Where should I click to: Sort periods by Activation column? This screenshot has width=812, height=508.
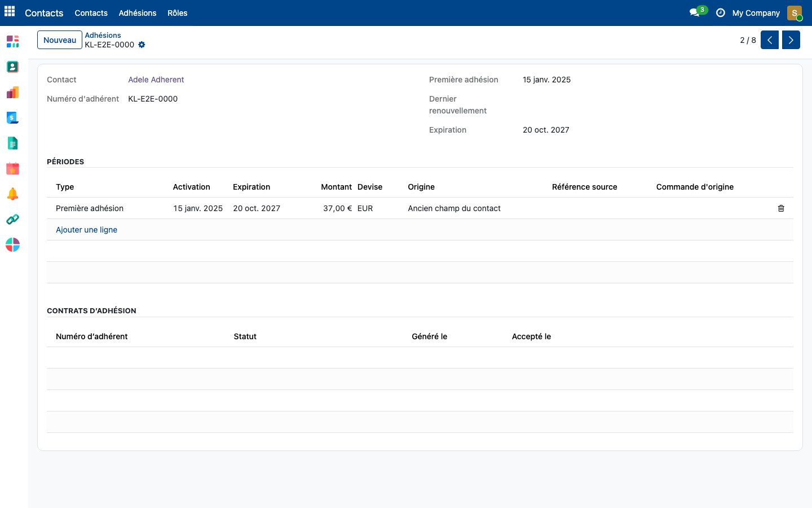click(x=191, y=187)
